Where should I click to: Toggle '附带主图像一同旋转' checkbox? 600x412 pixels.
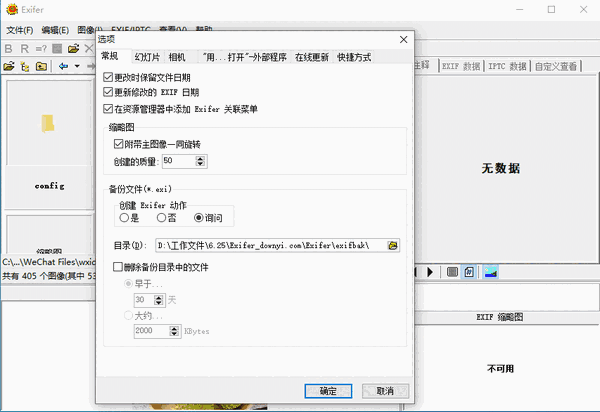(x=118, y=144)
